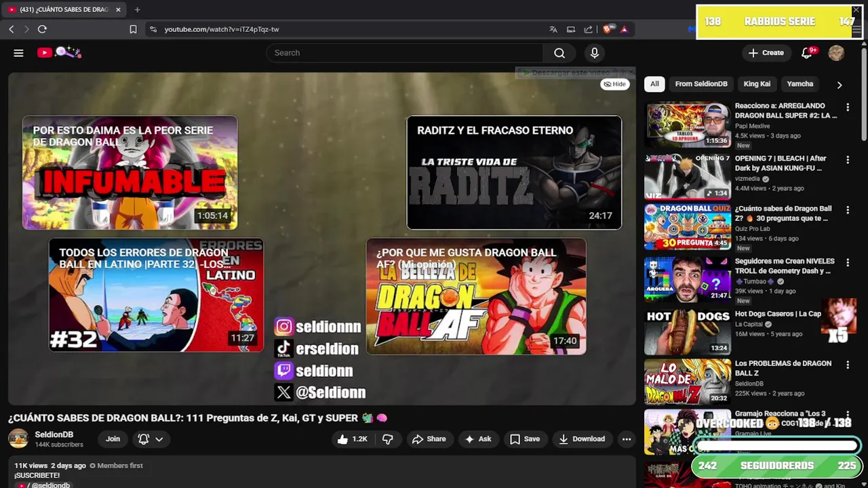
Task: Open options menu for Reacciono a: ARREGLANDO video
Action: (x=848, y=107)
